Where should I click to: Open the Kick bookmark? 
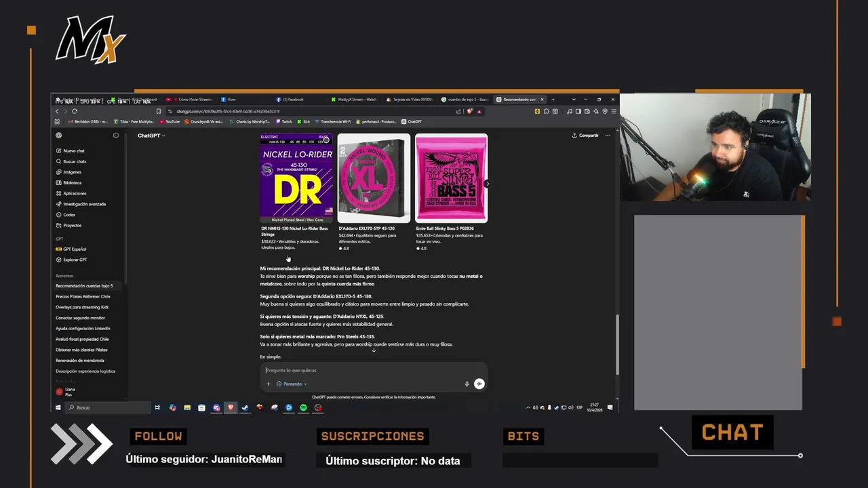coord(304,122)
